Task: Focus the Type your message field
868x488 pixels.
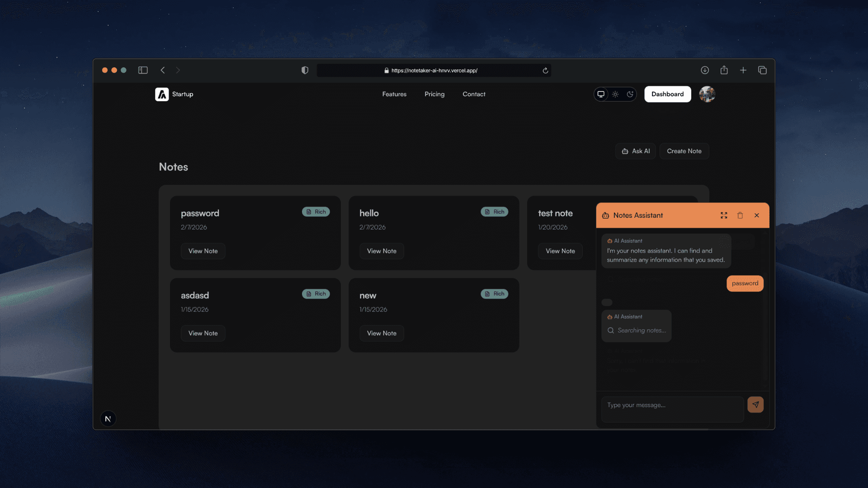Action: (x=672, y=409)
